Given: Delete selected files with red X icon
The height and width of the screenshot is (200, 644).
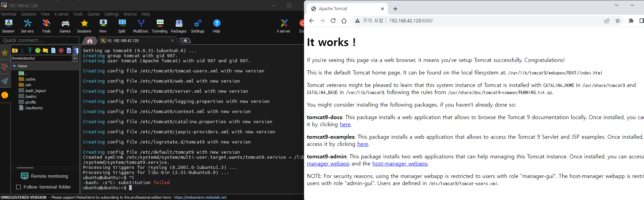Looking at the screenshot, I should point(61,50).
